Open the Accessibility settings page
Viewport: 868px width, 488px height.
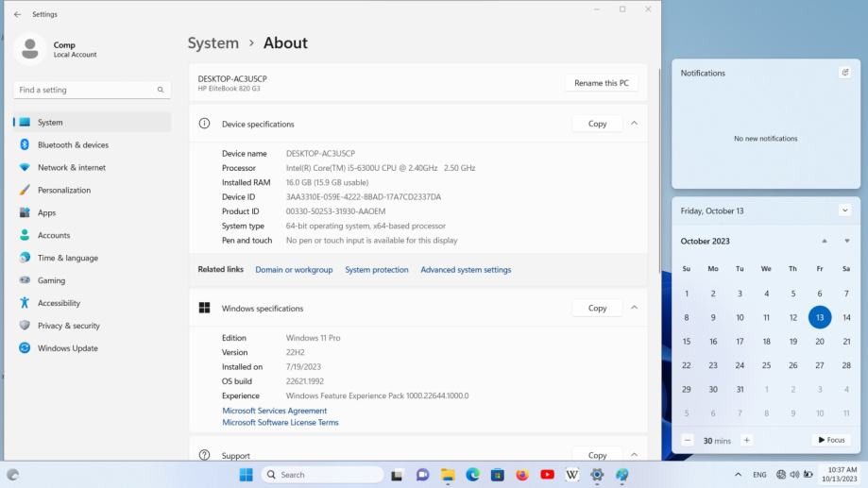point(59,303)
